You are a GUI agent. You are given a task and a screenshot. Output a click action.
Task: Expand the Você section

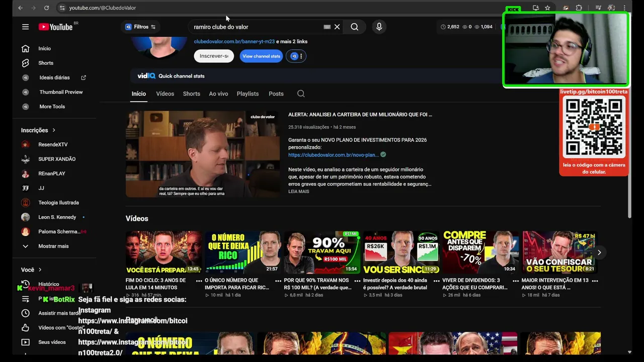(31, 270)
